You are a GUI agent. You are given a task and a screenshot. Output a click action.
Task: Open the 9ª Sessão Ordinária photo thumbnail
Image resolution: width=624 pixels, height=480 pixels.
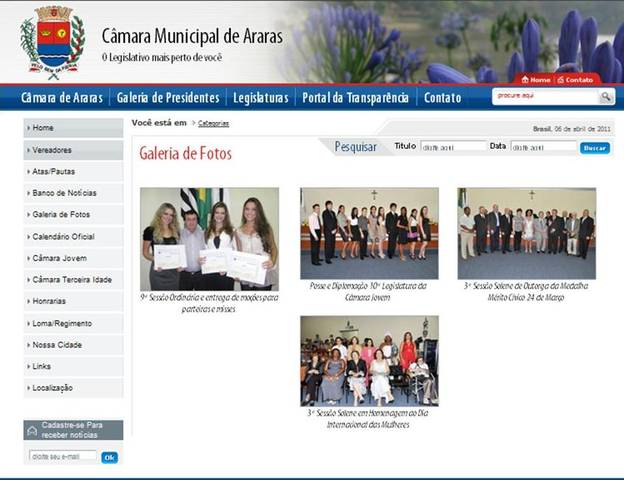click(x=209, y=239)
